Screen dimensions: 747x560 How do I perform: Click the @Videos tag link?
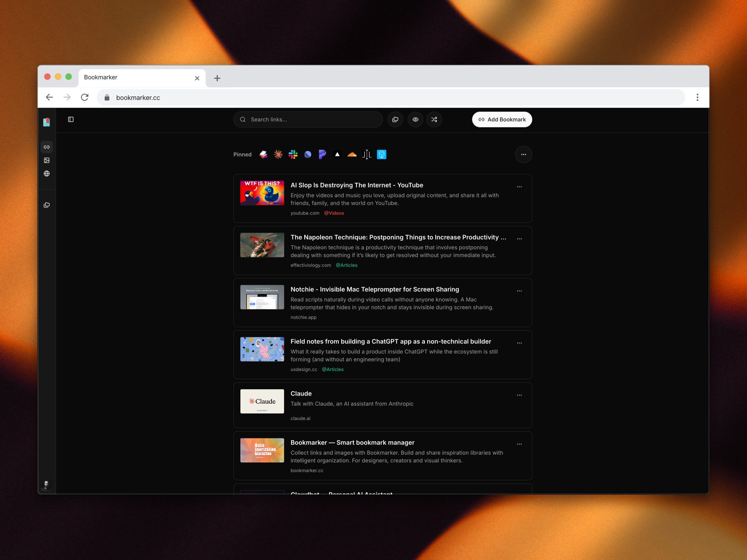click(x=334, y=213)
